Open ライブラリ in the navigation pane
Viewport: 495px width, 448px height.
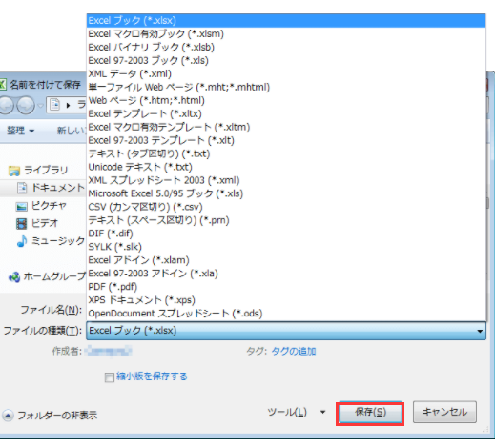tap(46, 171)
